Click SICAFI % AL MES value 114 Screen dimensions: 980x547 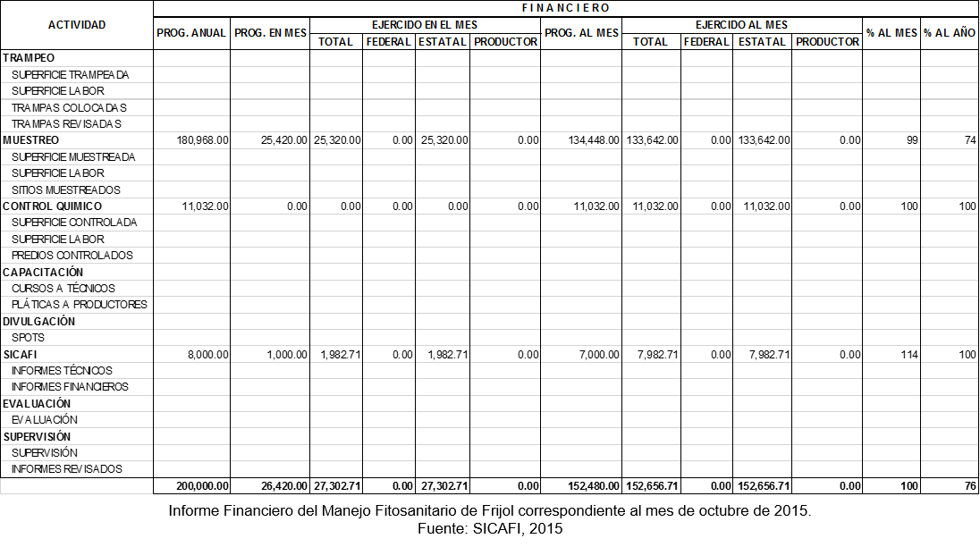click(x=909, y=355)
